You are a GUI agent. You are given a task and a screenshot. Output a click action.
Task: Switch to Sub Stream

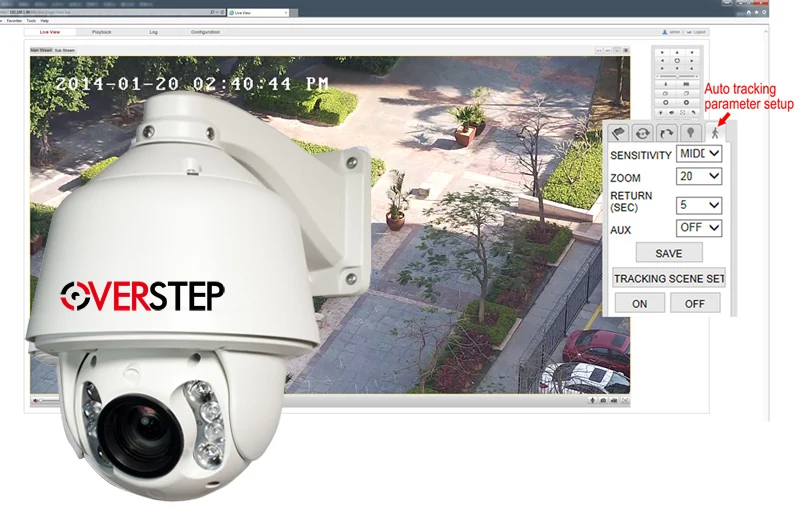pyautogui.click(x=65, y=50)
